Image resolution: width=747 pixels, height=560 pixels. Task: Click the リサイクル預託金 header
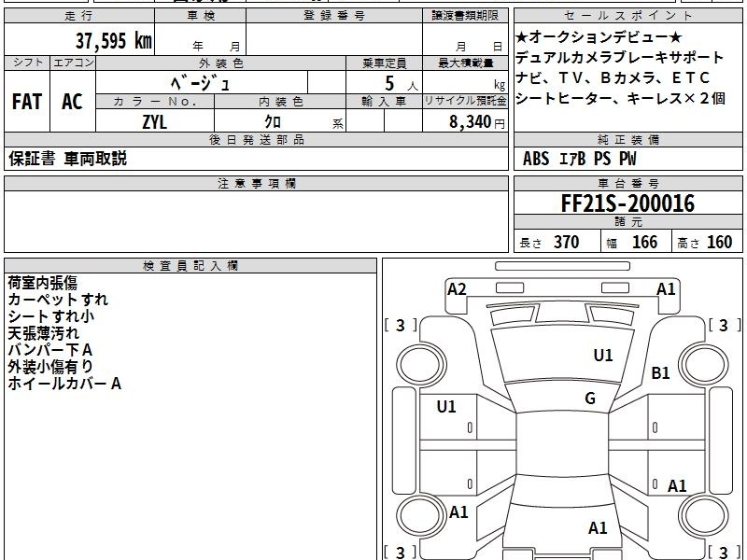pyautogui.click(x=465, y=102)
